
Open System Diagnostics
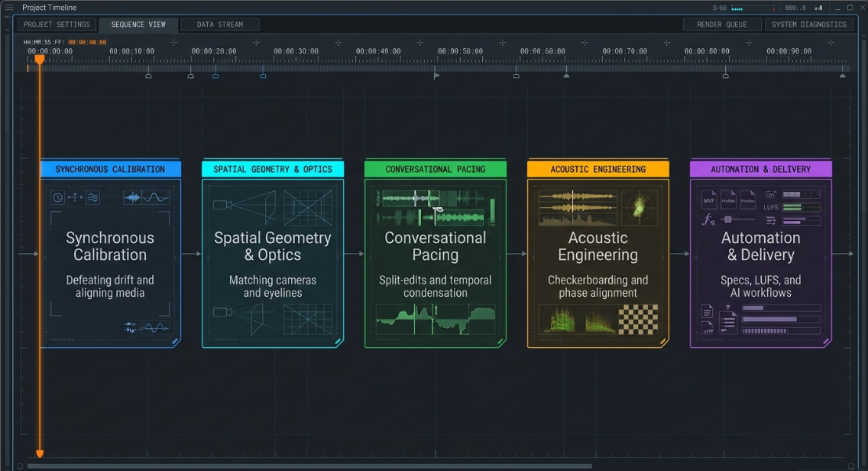(x=808, y=24)
